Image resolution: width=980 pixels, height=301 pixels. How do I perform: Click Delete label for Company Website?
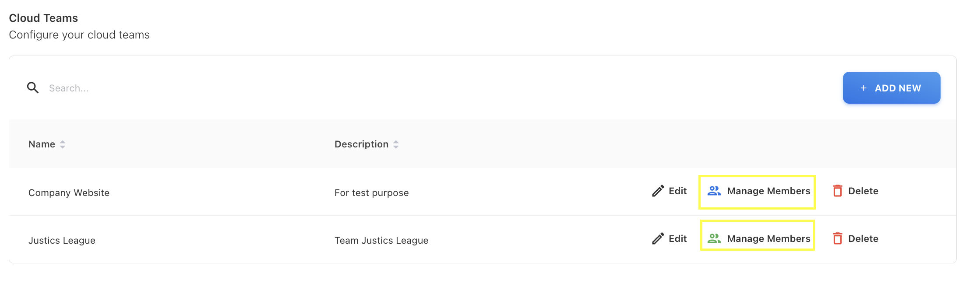tap(863, 191)
